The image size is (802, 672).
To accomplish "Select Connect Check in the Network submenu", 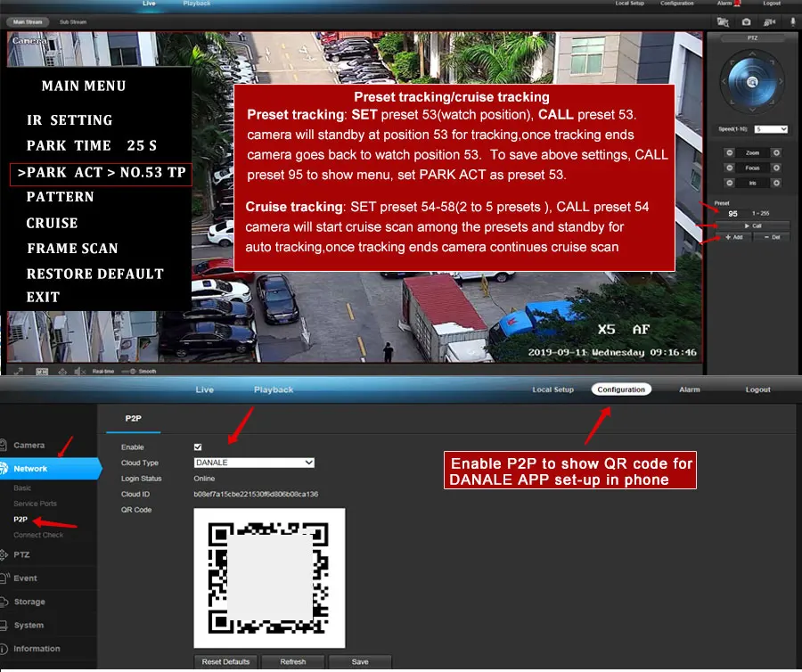I will tap(38, 535).
